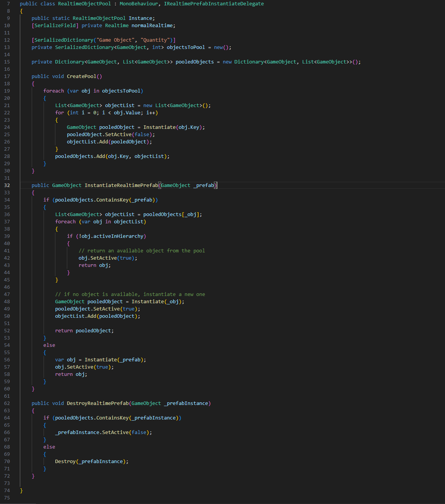The width and height of the screenshot is (445, 504).
Task: Click obj.Value in the for loop condition
Action: coord(127,113)
